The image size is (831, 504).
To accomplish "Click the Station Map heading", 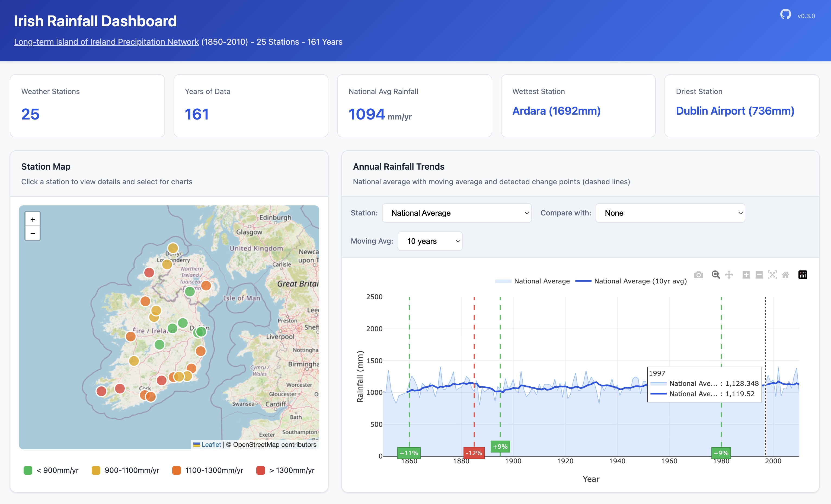I will point(46,166).
